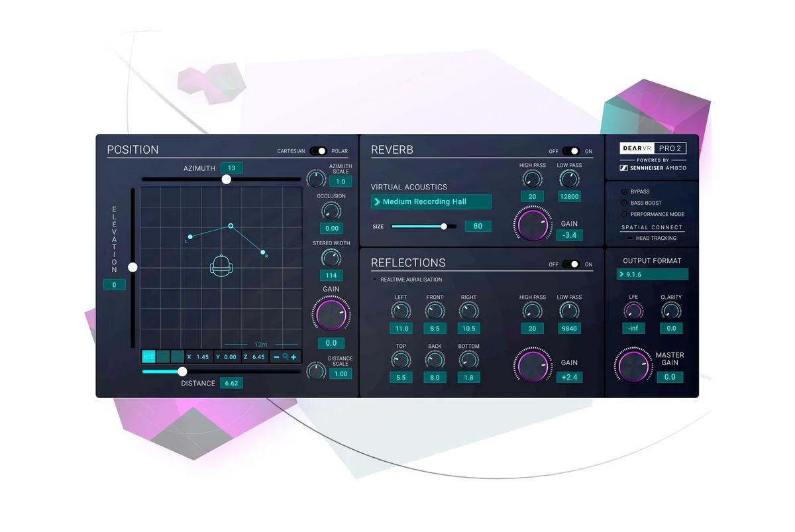Click the Sennheiser AMBEO logo
Image resolution: width=795 pixels, height=532 pixels.
[x=653, y=168]
